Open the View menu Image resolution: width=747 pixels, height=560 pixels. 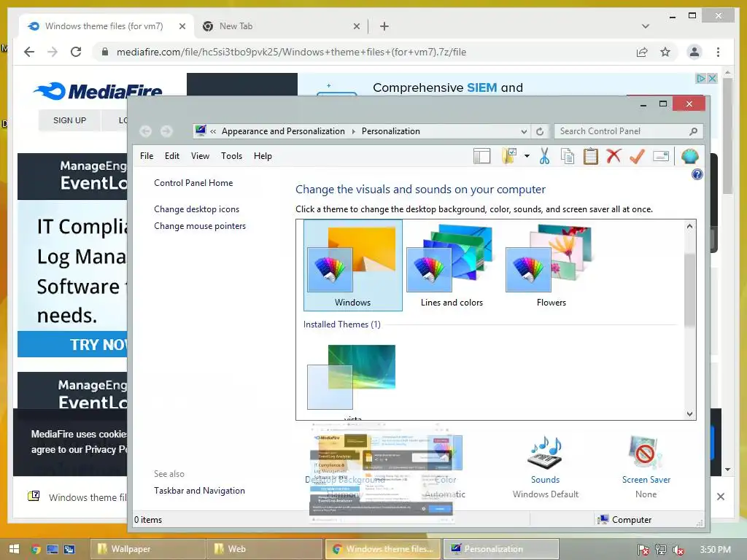[200, 156]
